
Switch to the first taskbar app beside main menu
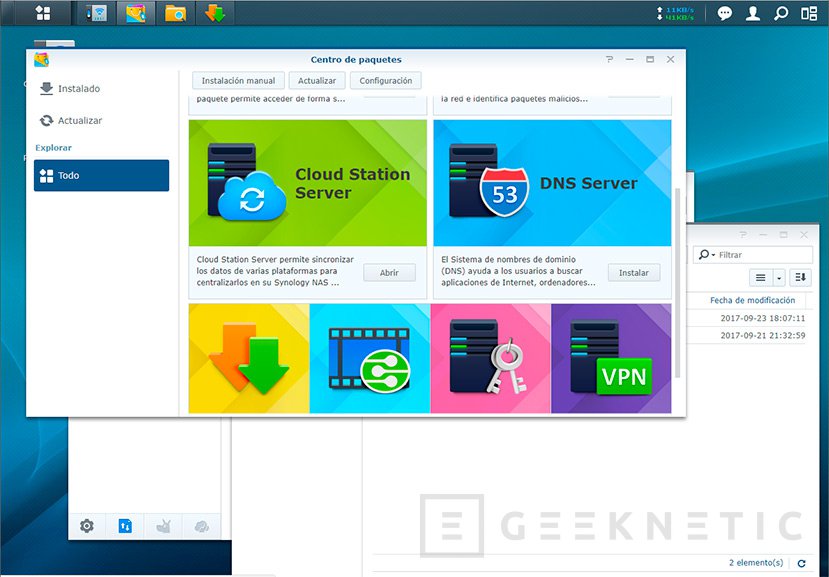pos(96,13)
